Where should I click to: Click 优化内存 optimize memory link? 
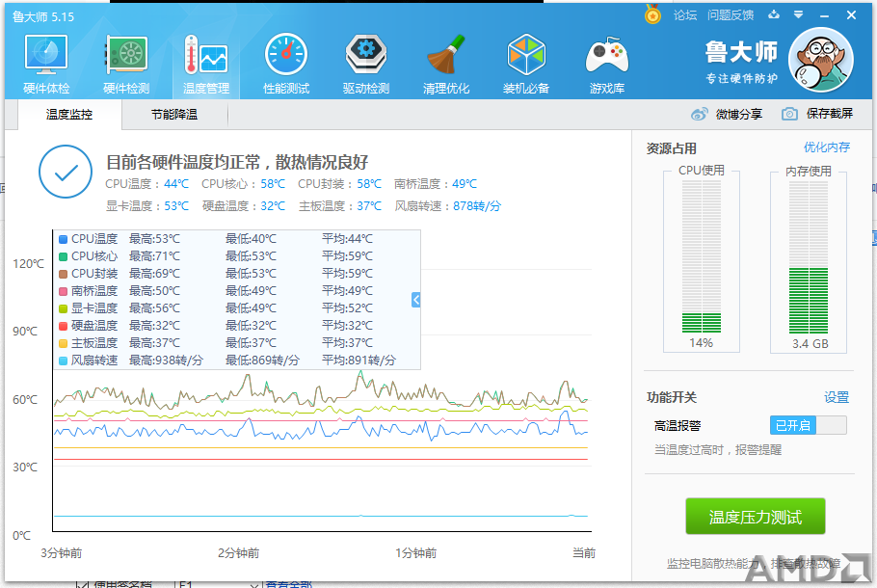click(x=827, y=147)
